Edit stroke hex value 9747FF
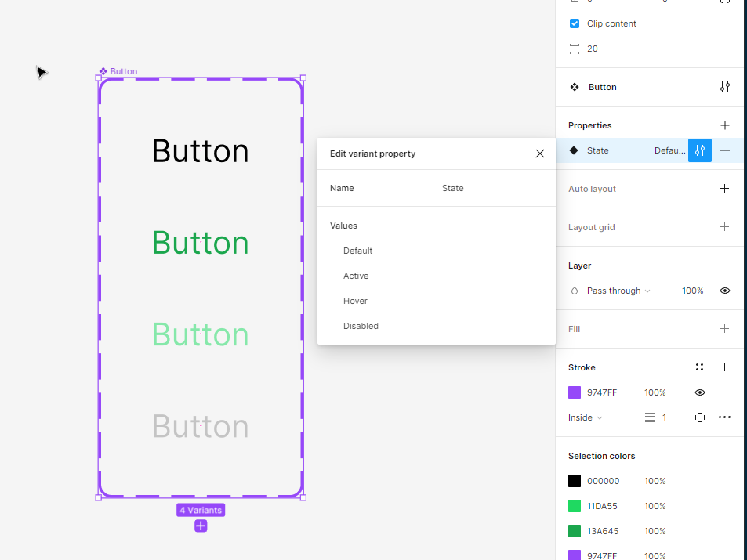This screenshot has height=560, width=747. pyautogui.click(x=602, y=392)
